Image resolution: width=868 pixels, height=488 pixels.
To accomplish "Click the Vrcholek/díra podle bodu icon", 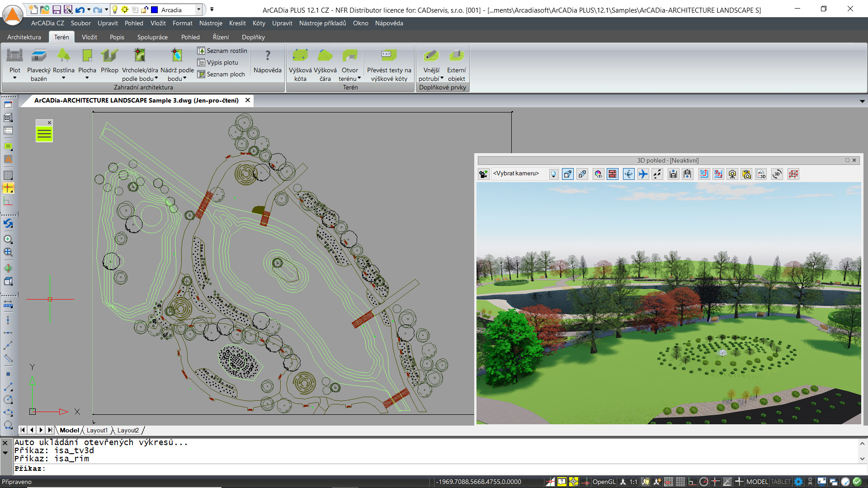I will [140, 56].
